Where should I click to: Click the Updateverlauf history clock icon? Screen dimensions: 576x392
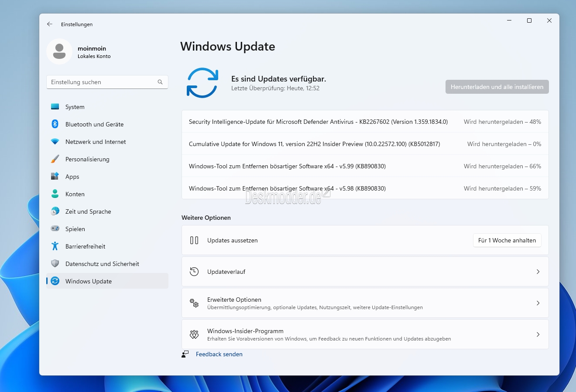pyautogui.click(x=194, y=272)
